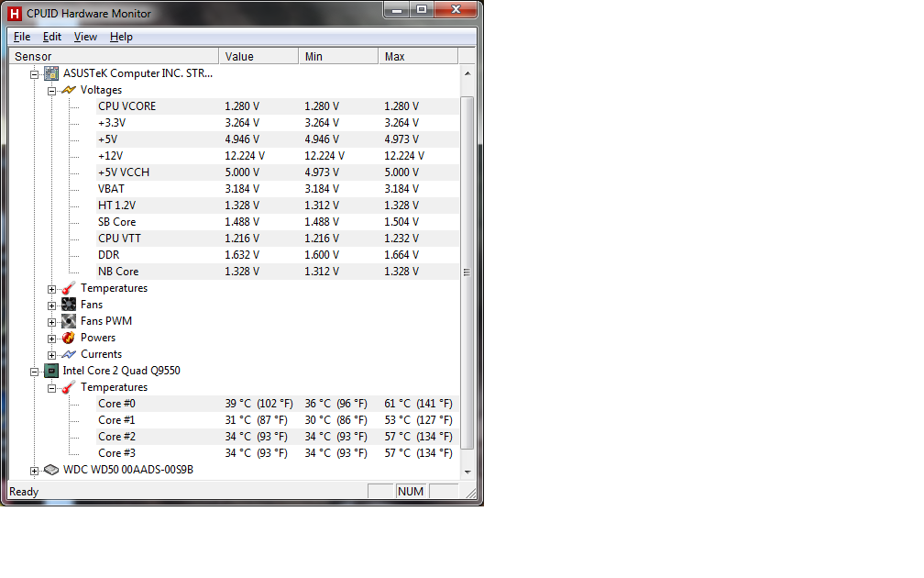Click the motherboard Temperatures thermometer icon

pos(69,288)
